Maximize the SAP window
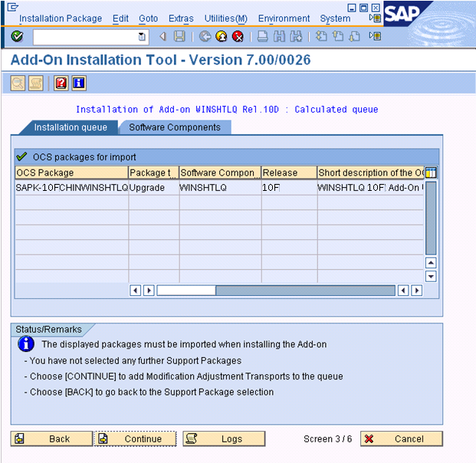Viewport: 476px width, 463px height. pos(363,8)
